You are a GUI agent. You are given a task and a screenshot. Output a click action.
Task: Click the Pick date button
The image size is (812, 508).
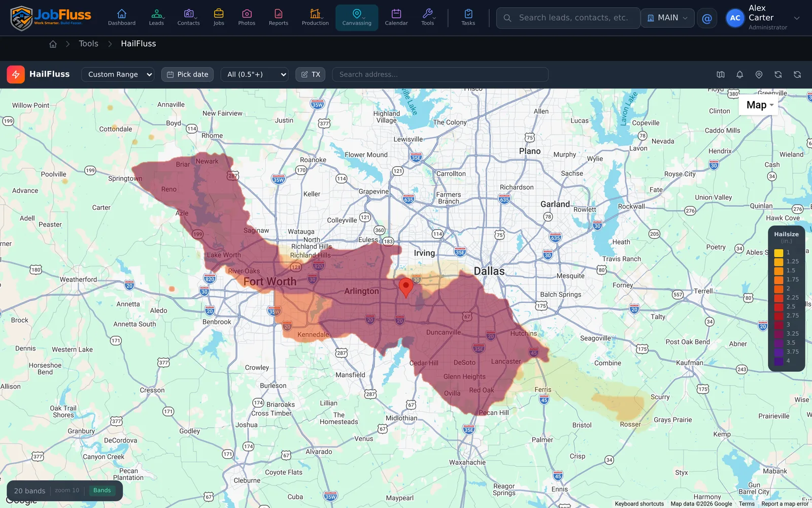coord(187,74)
